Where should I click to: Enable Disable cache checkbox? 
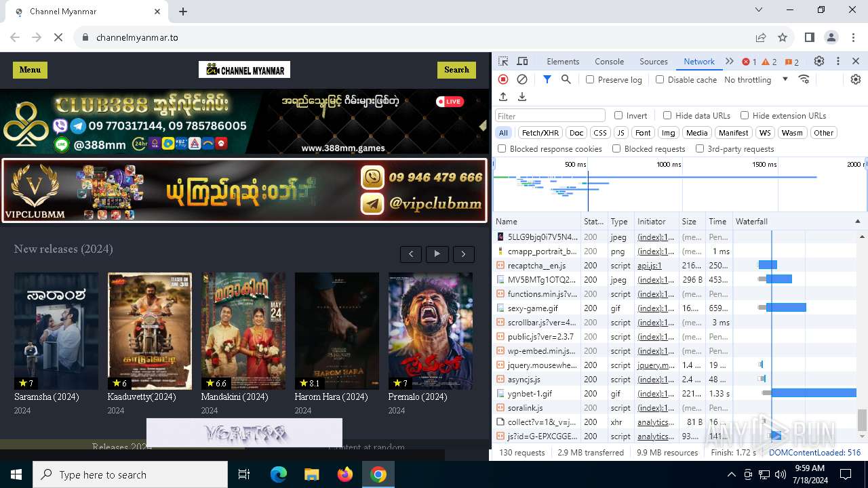(x=660, y=79)
